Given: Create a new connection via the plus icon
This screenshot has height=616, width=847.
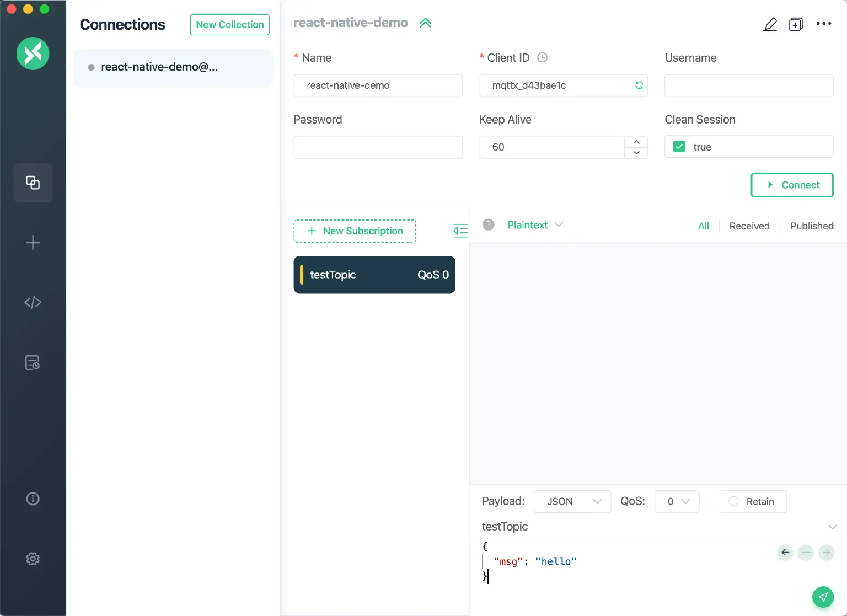Looking at the screenshot, I should point(33,243).
